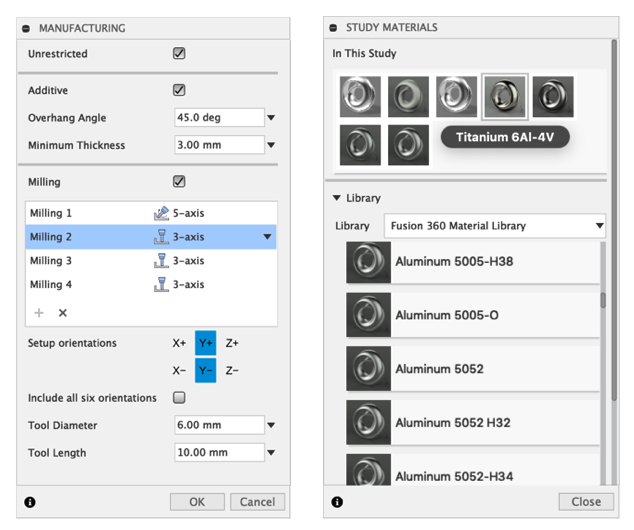Open the Overhang Angle dropdown arrow
This screenshot has width=634, height=530.
[270, 118]
